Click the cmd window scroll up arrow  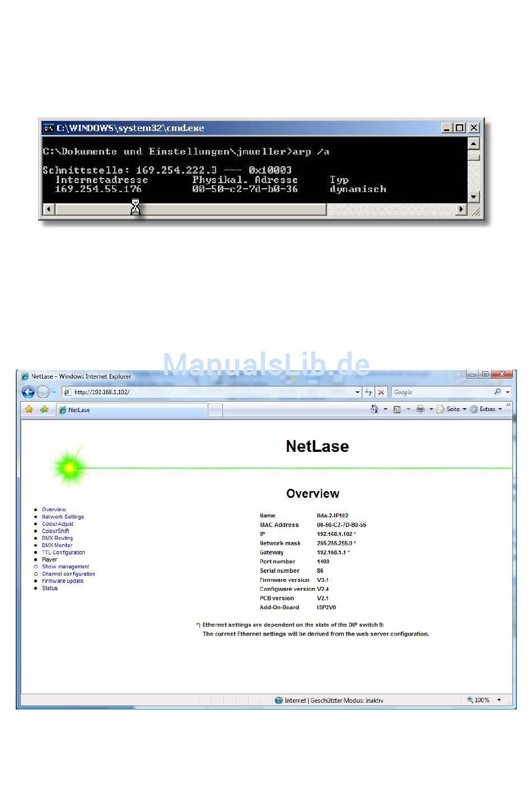[474, 144]
